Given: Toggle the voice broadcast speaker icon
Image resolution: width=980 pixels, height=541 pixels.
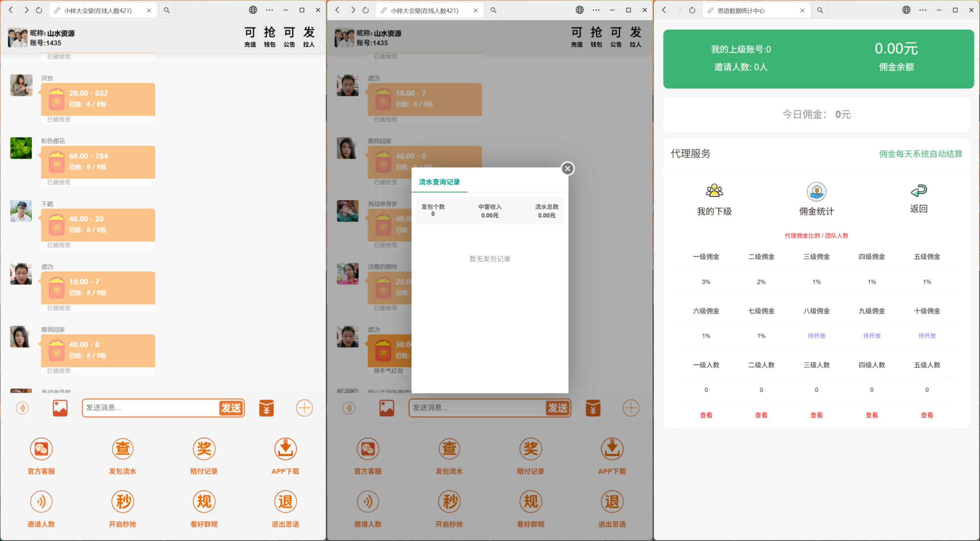Looking at the screenshot, I should [x=22, y=408].
